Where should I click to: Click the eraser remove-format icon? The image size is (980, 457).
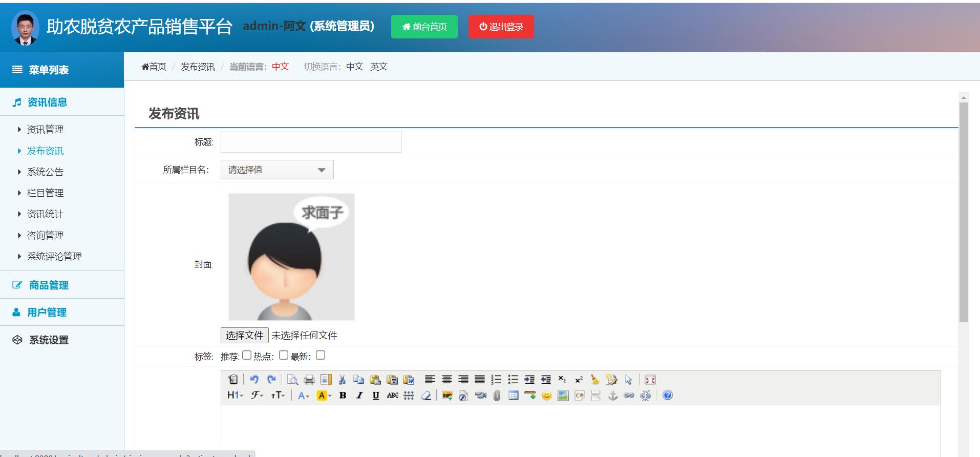click(425, 396)
